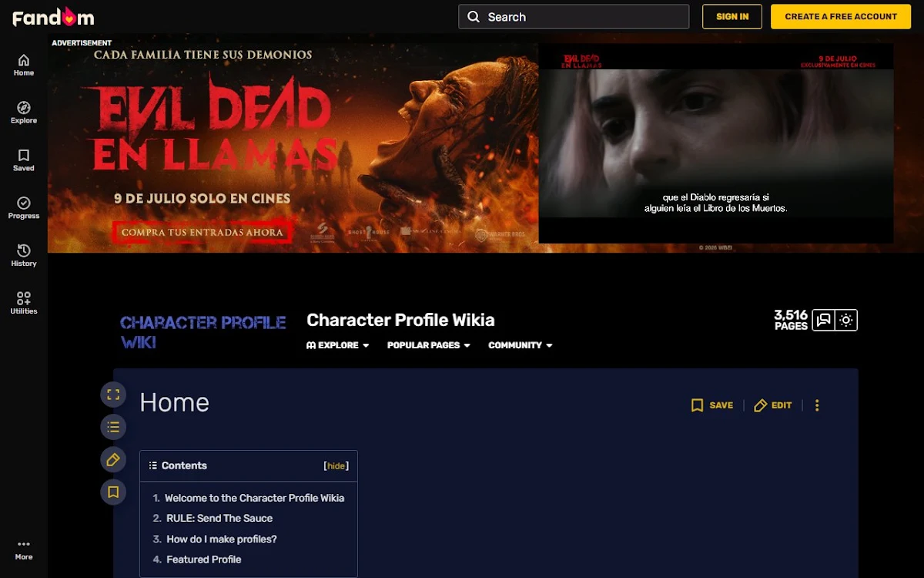Open History in the sidebar
Image resolution: width=924 pixels, height=578 pixels.
pyautogui.click(x=24, y=256)
